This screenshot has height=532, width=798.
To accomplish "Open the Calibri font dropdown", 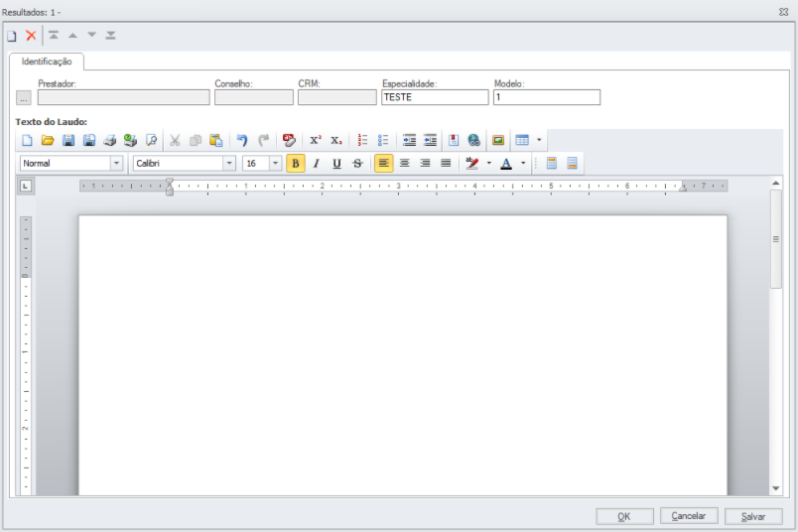I will 229,164.
